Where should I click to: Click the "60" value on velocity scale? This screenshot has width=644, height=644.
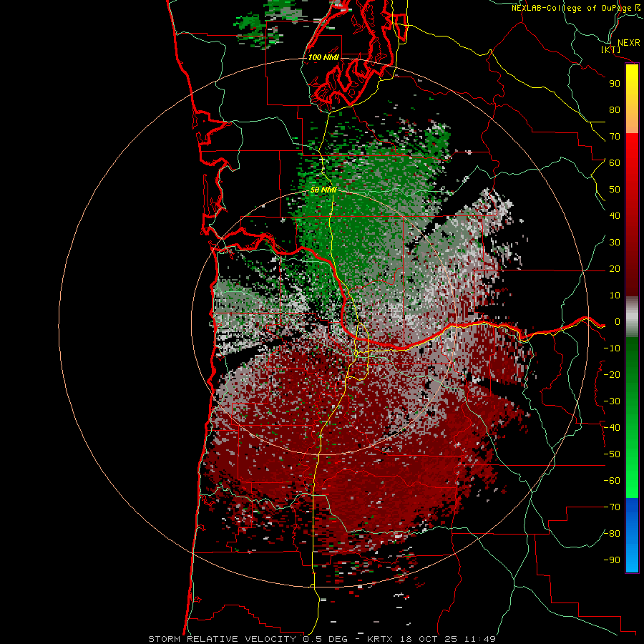[x=615, y=162]
